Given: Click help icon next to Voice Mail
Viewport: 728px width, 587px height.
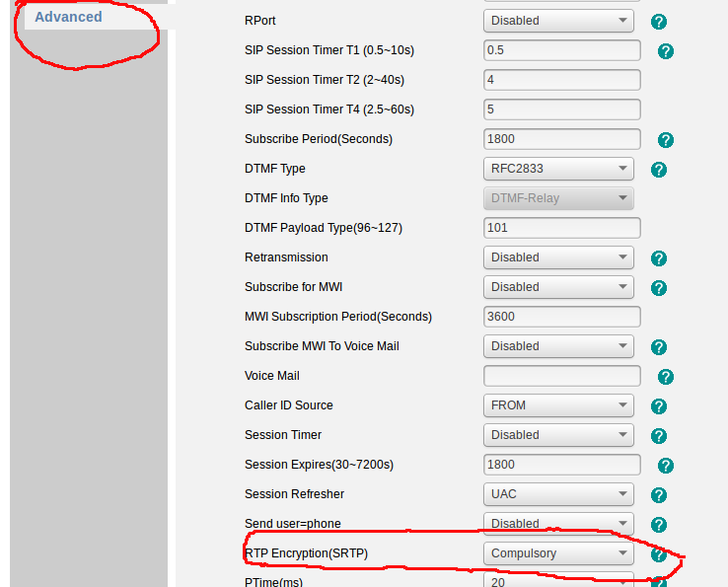Looking at the screenshot, I should click(666, 377).
